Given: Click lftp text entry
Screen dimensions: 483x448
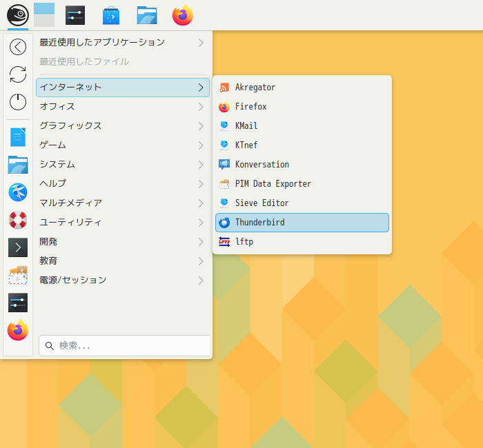Looking at the screenshot, I should 244,242.
